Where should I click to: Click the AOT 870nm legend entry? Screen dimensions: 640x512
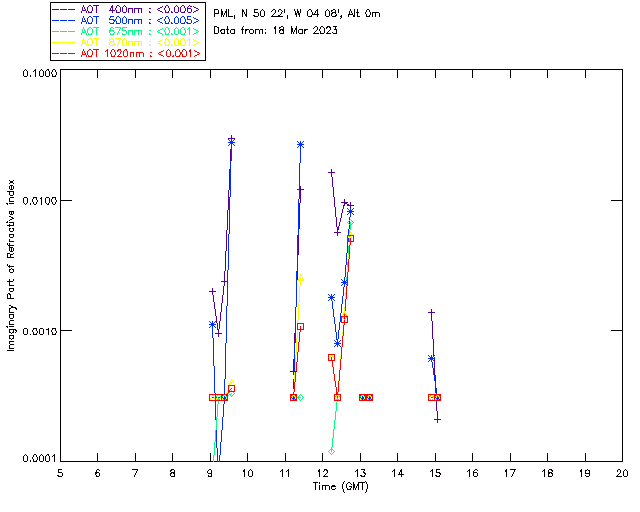coord(127,42)
